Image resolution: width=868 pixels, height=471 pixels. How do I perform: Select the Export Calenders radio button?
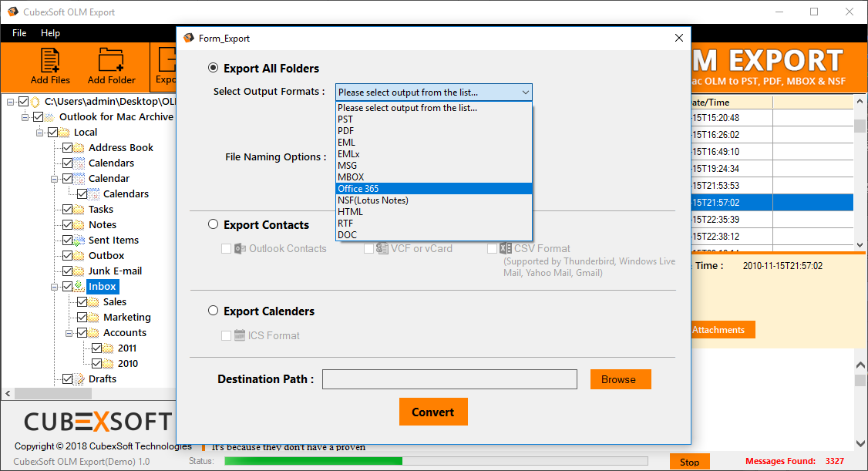(x=213, y=311)
